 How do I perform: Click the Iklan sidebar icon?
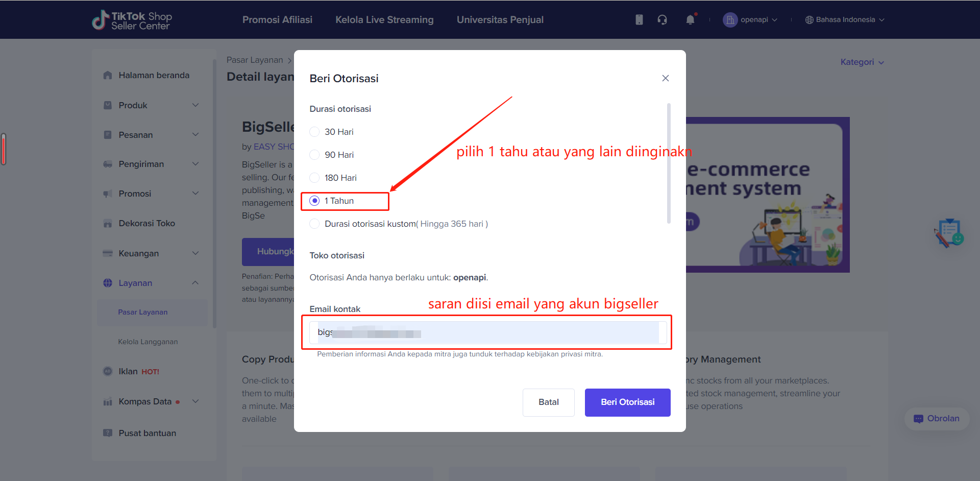(x=108, y=371)
